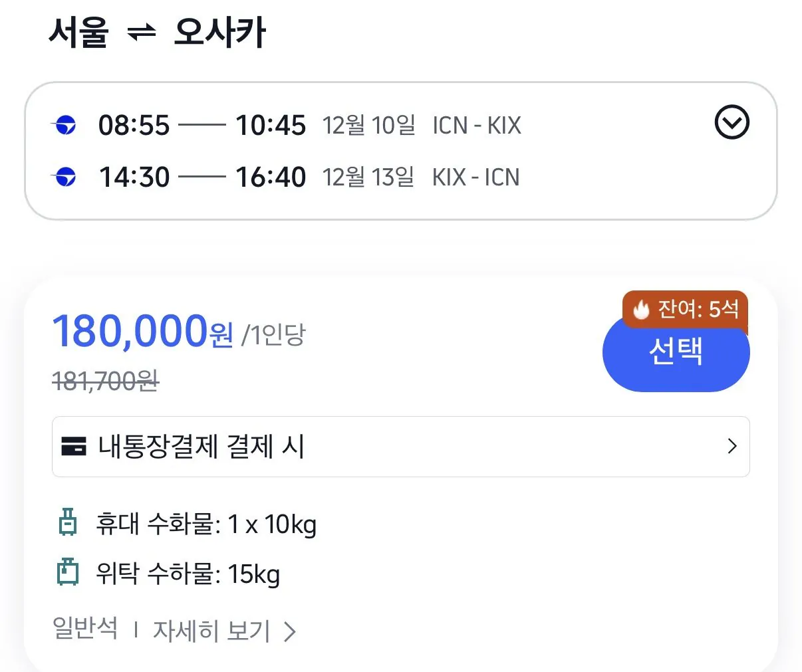Image resolution: width=802 pixels, height=672 pixels.
Task: Click the chevron next to 자세히 보기
Action: point(289,631)
